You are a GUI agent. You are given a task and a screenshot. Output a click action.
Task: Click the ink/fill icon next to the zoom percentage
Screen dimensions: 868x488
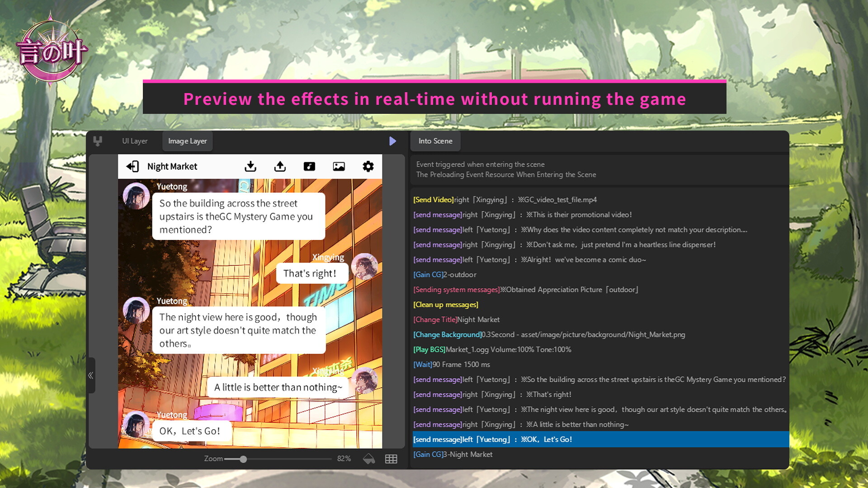(369, 458)
